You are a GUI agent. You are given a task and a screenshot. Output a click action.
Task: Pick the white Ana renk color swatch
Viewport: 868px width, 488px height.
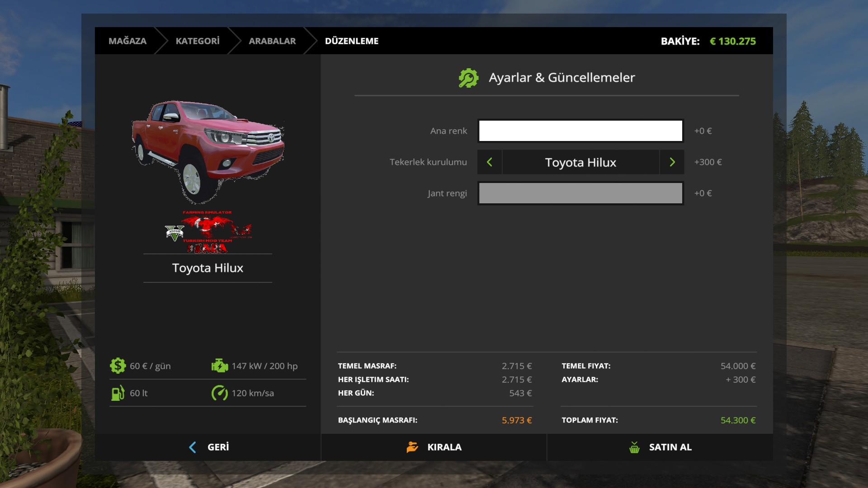(x=580, y=131)
